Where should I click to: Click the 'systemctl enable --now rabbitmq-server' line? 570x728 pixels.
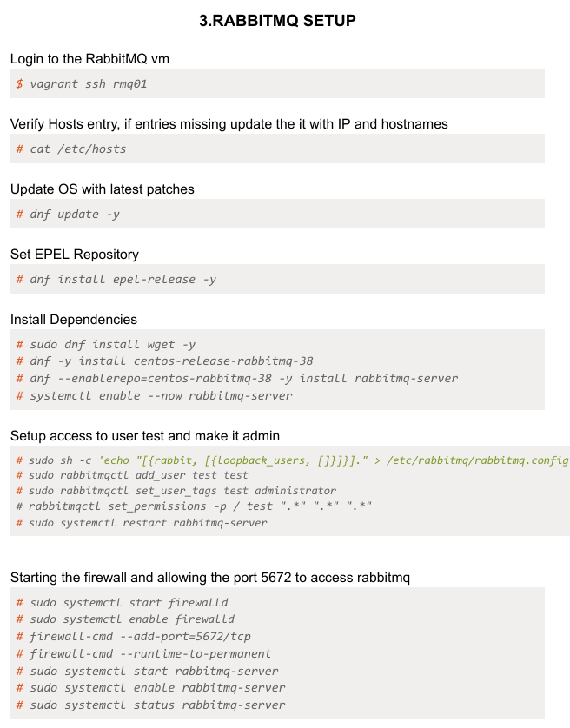161,395
